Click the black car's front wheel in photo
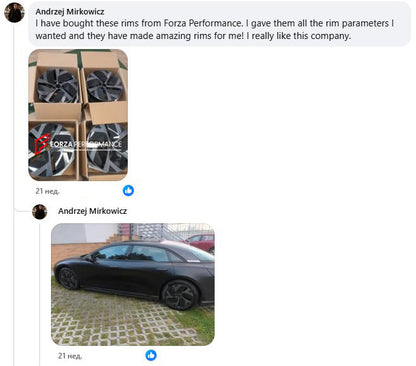The image size is (416, 366). pos(68,278)
